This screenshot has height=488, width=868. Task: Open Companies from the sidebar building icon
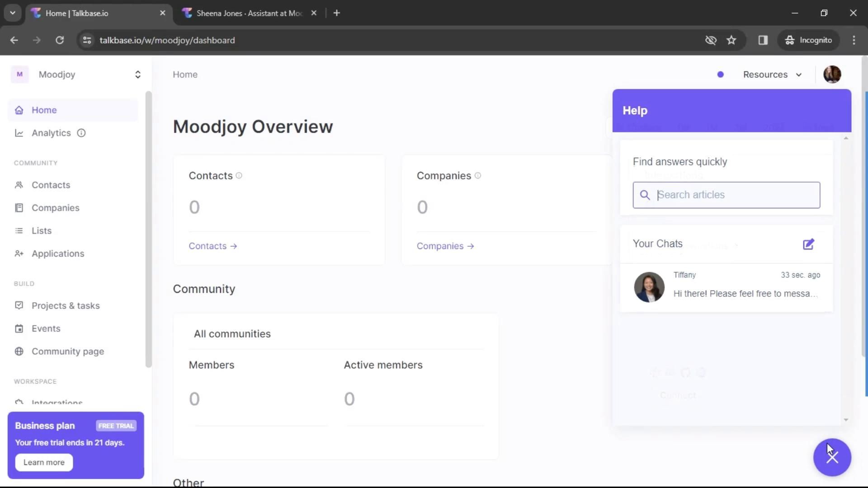(x=19, y=208)
